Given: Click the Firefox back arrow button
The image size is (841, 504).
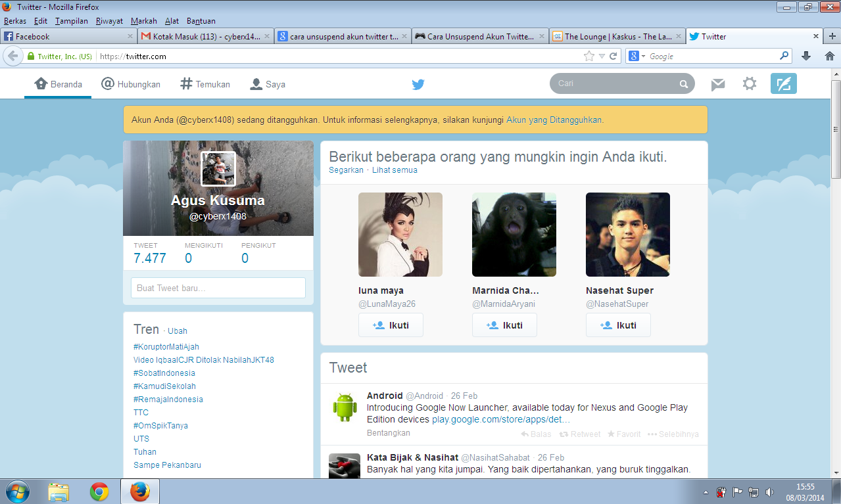Looking at the screenshot, I should click(12, 57).
